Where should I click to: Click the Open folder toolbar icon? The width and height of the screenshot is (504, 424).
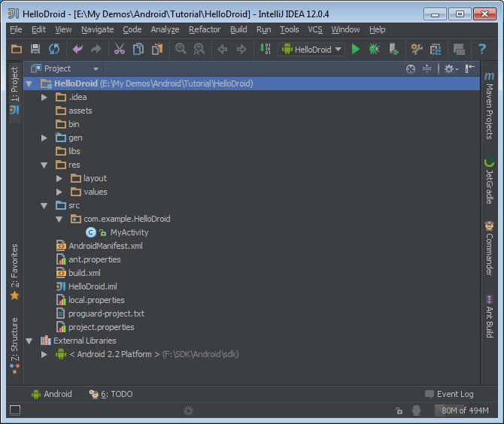[x=17, y=49]
